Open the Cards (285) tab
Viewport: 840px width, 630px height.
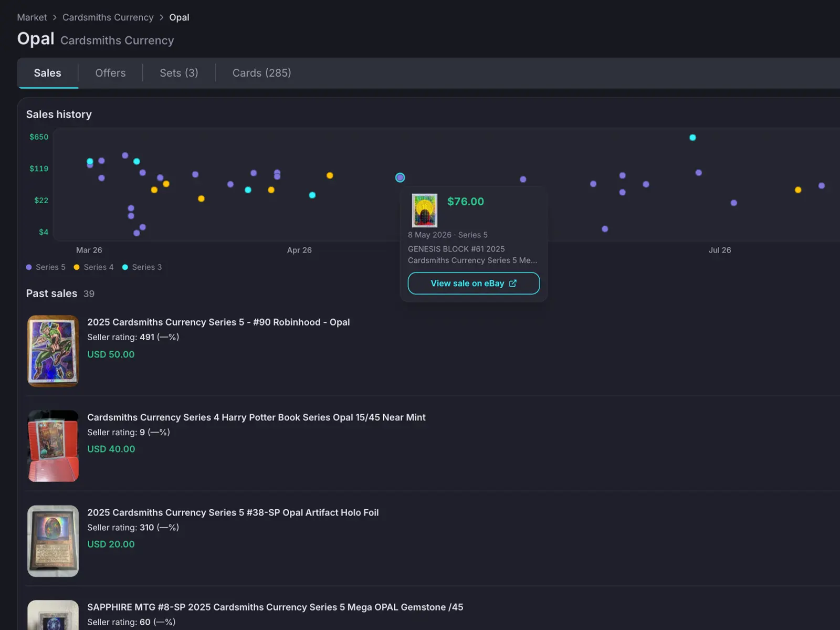click(261, 73)
